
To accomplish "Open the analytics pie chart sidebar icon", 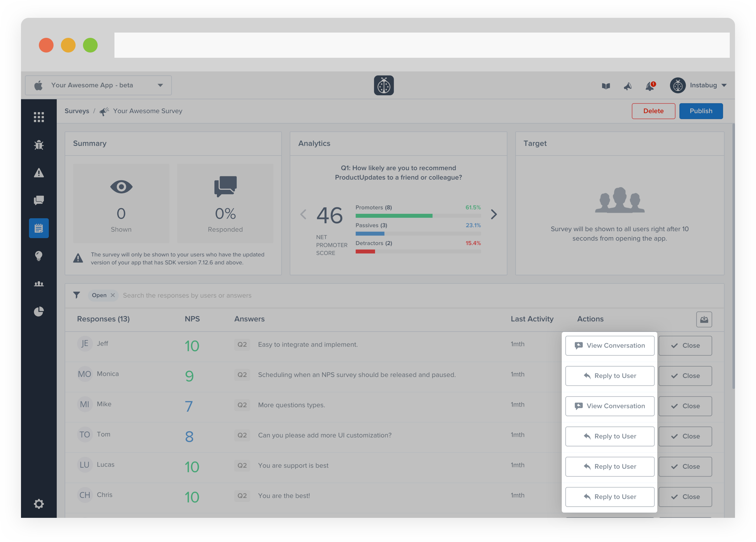I will click(39, 311).
